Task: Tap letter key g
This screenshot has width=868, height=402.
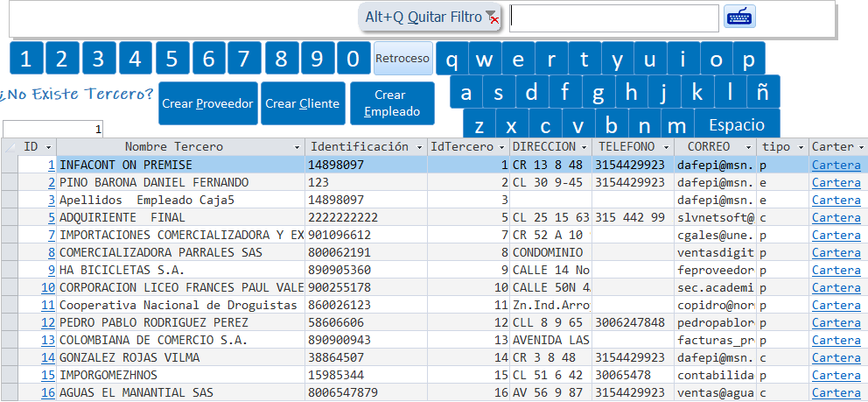Action: point(598,92)
